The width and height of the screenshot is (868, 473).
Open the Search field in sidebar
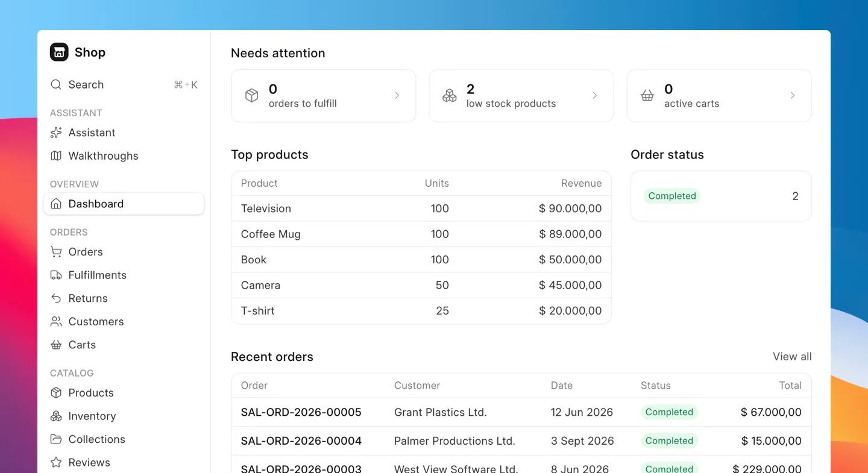point(124,84)
